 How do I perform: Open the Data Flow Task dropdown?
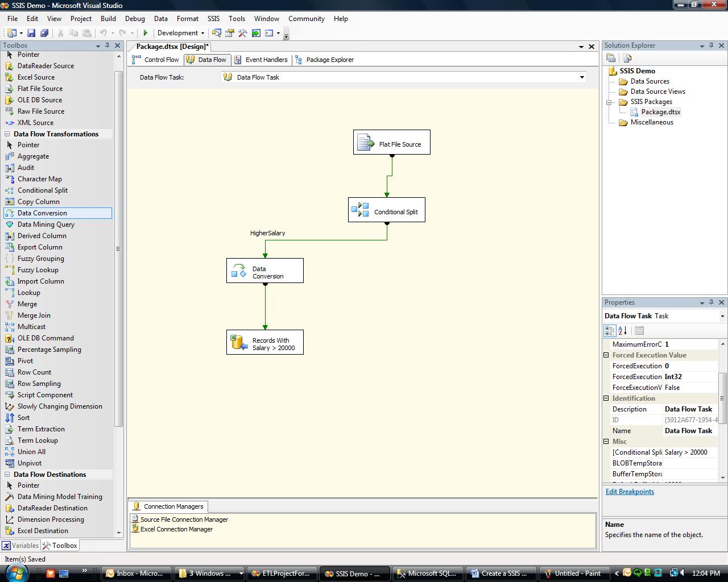pos(581,77)
